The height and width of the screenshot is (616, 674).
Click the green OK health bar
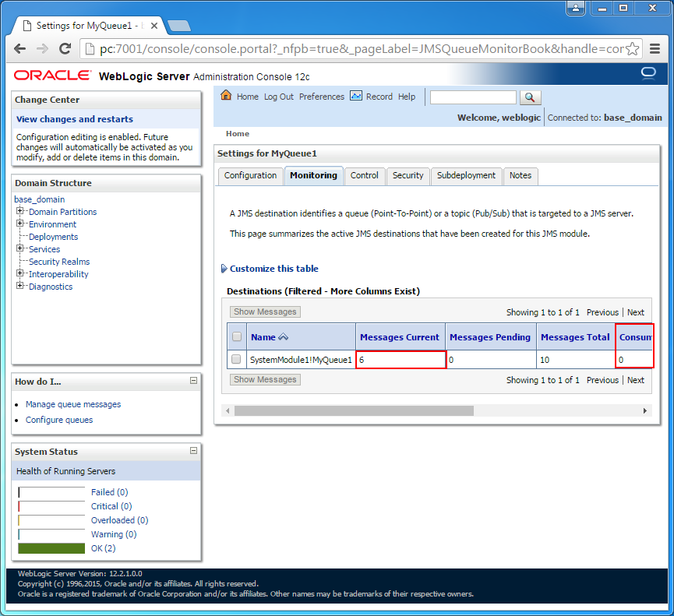tap(51, 548)
